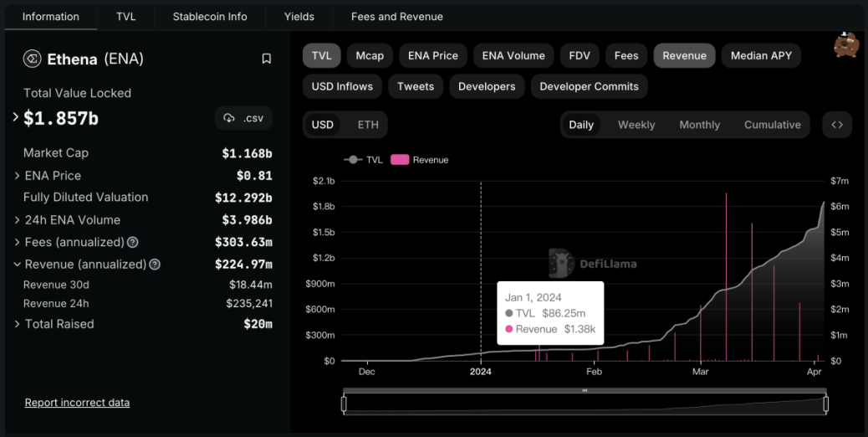
Task: Collapse the Revenue (annualized) row
Action: click(x=18, y=265)
